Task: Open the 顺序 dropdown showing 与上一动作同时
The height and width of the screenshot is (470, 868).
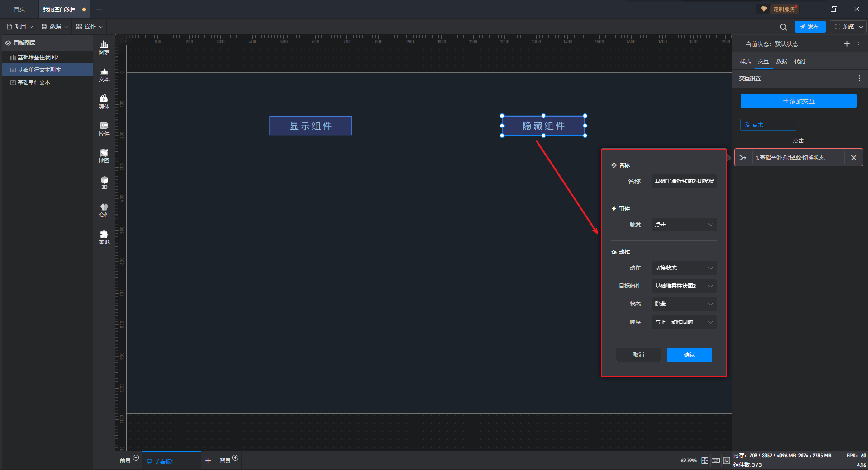Action: click(684, 322)
